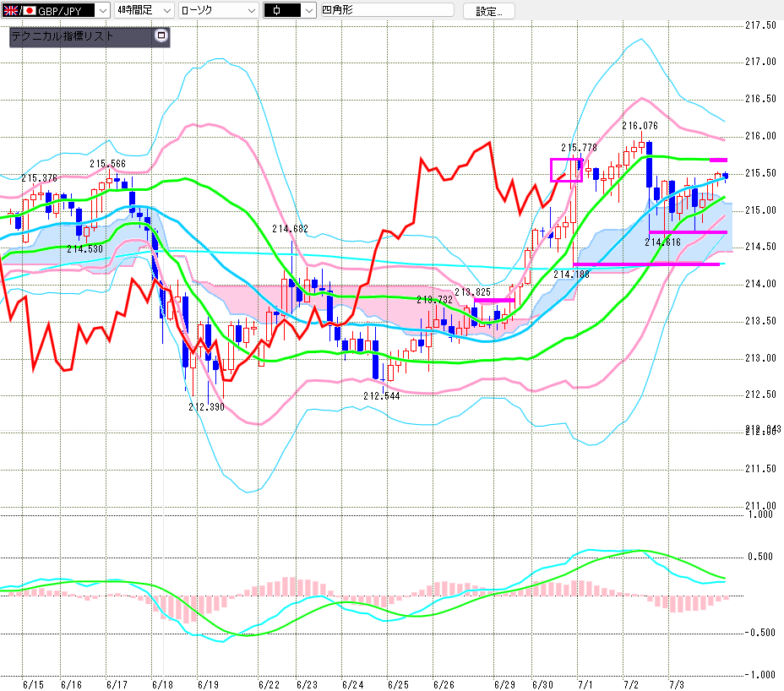Open the candlestick color style dropdown
Image resolution: width=784 pixels, height=691 pixels.
click(309, 10)
